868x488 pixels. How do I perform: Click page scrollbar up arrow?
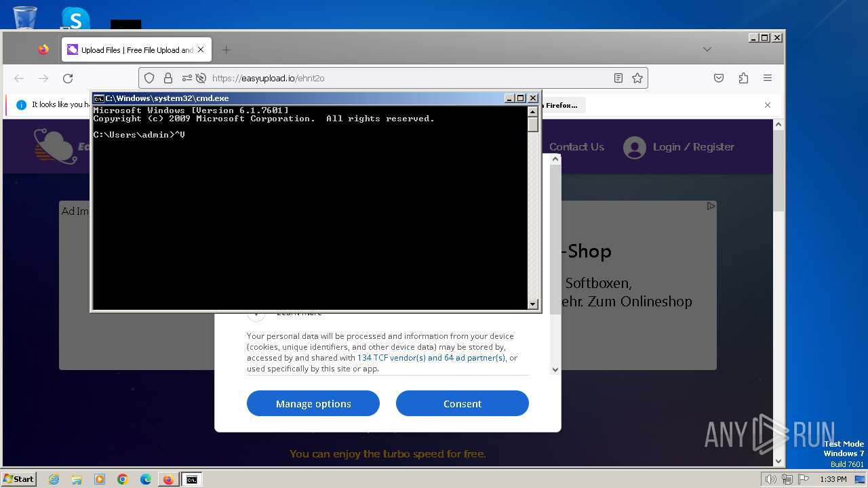coord(778,125)
